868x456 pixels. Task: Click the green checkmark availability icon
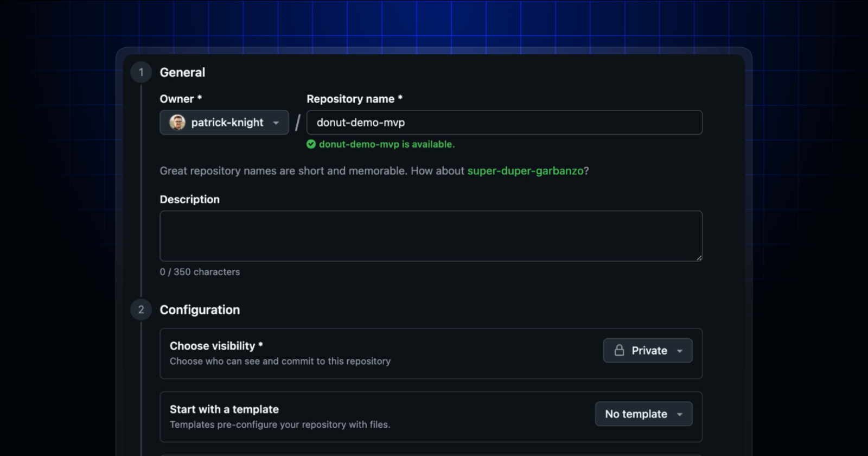[311, 144]
